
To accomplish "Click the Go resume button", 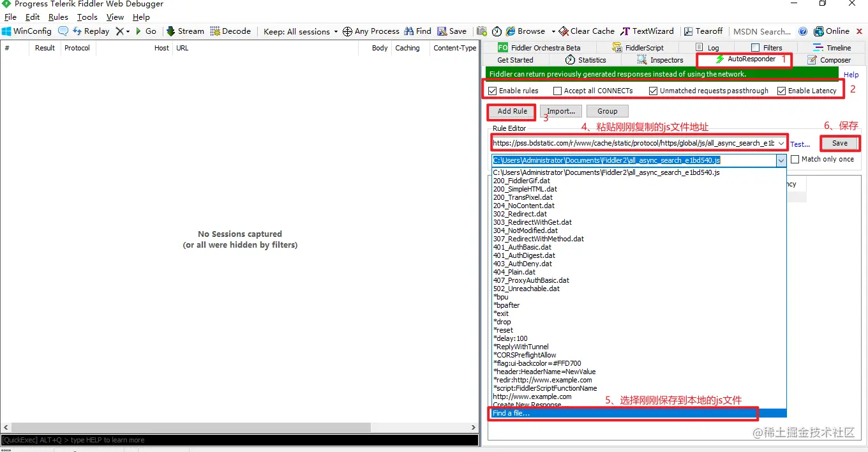I will (146, 31).
